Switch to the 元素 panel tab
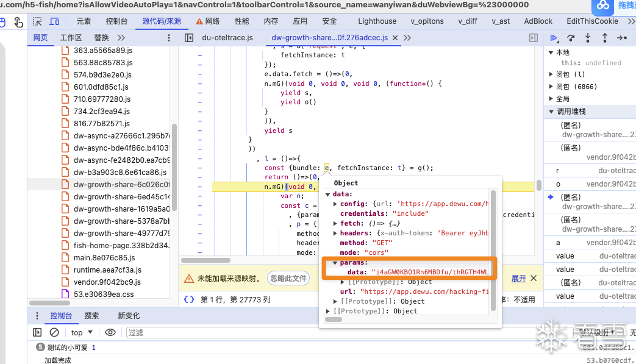This screenshot has width=636, height=364. pos(84,21)
